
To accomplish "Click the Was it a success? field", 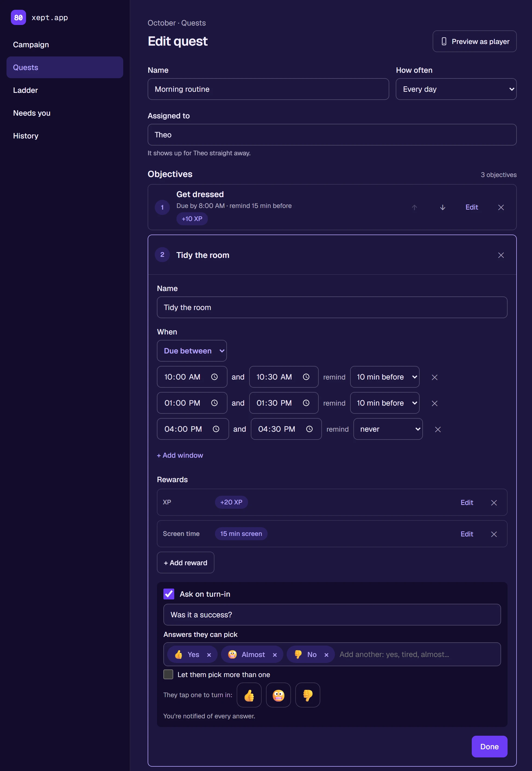I will 332,615.
